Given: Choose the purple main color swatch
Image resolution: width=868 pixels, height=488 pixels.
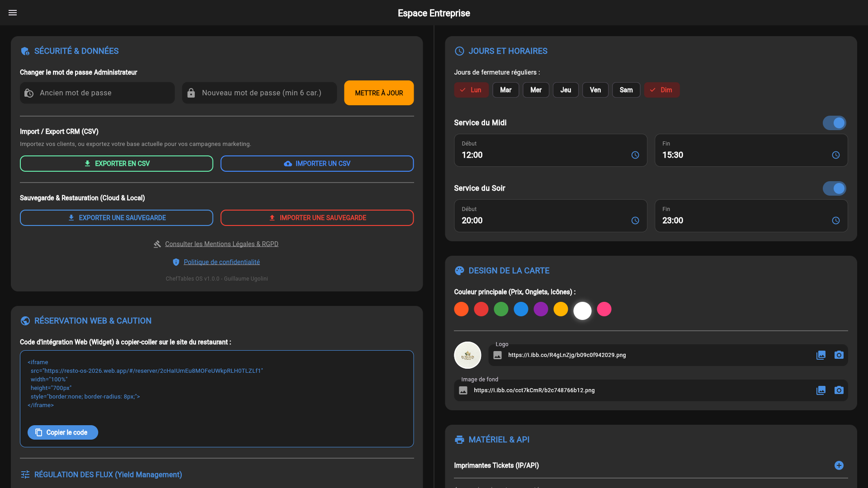Looking at the screenshot, I should [x=541, y=309].
